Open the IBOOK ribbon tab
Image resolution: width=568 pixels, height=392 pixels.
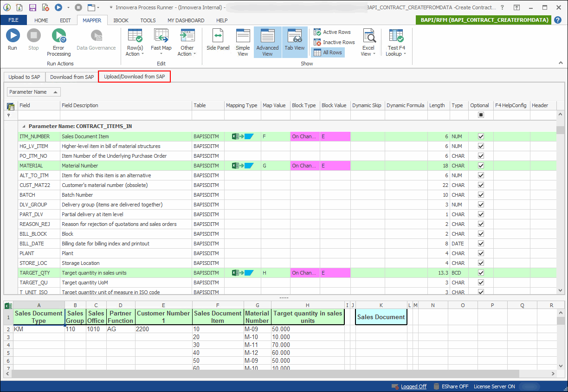click(x=121, y=20)
